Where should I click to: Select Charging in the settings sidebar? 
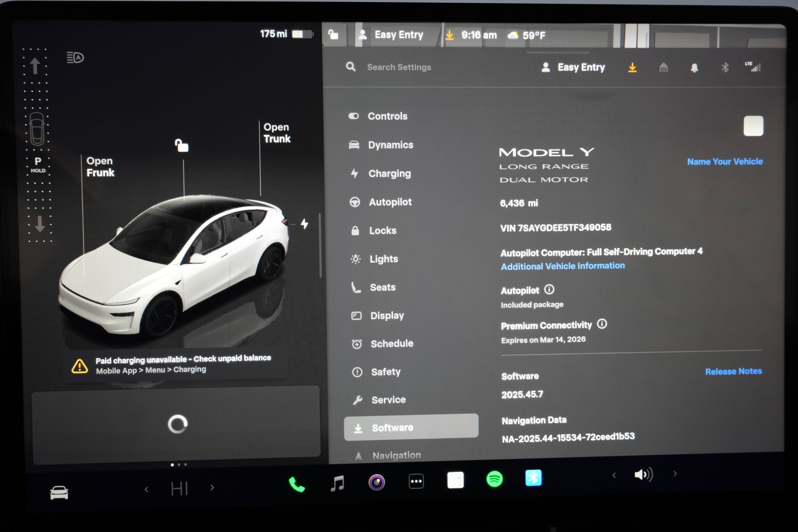click(389, 173)
